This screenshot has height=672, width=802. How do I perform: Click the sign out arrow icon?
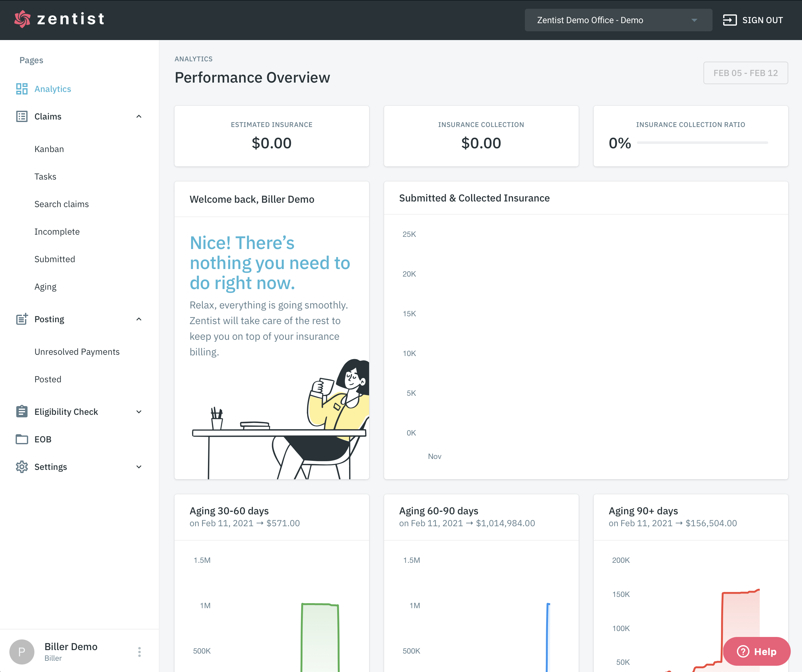(x=729, y=20)
